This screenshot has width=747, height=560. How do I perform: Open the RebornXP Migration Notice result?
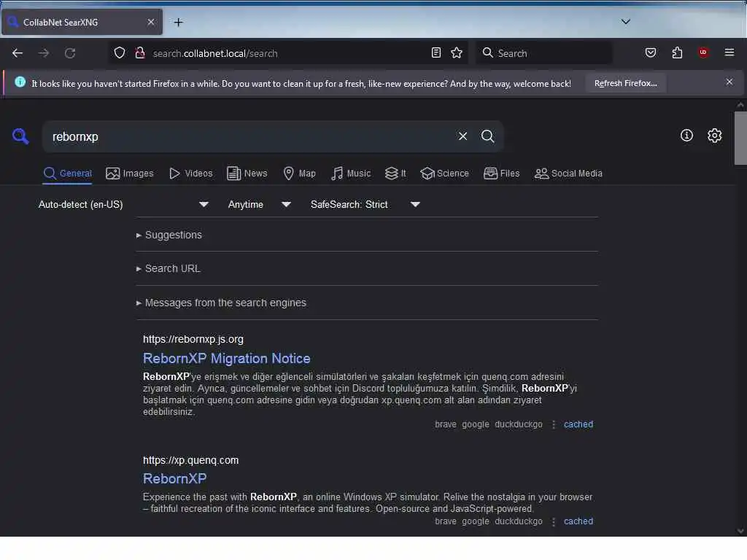pyautogui.click(x=226, y=358)
